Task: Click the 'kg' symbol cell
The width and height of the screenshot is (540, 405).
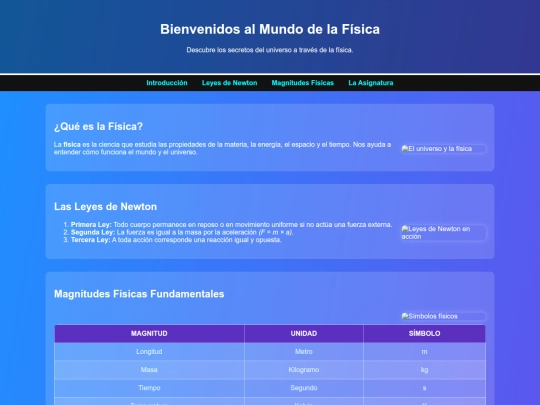Action: [424, 370]
